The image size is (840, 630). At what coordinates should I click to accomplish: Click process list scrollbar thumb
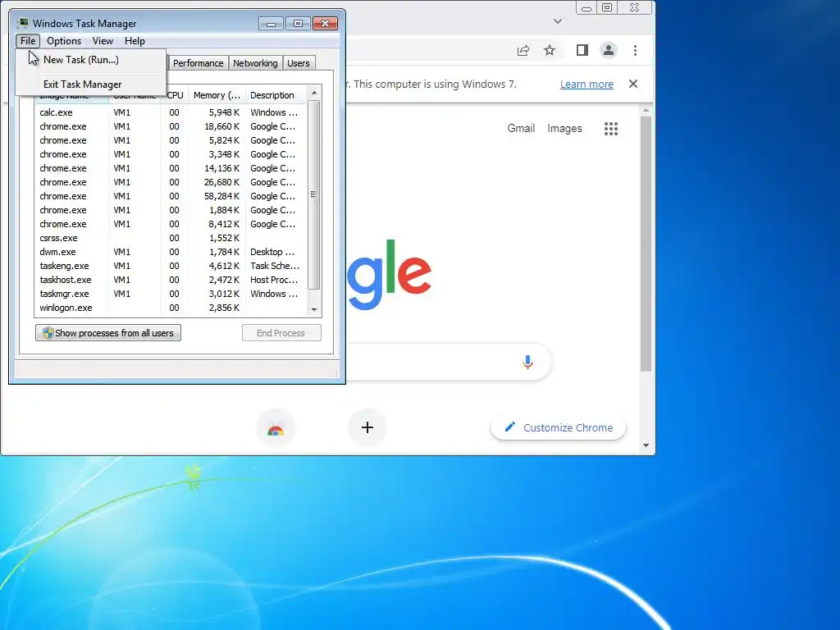click(x=314, y=194)
